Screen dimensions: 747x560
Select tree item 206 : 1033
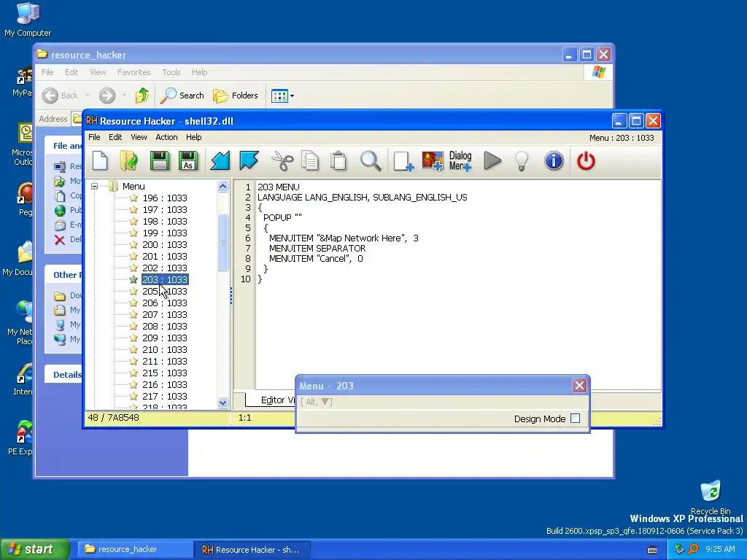tap(164, 303)
